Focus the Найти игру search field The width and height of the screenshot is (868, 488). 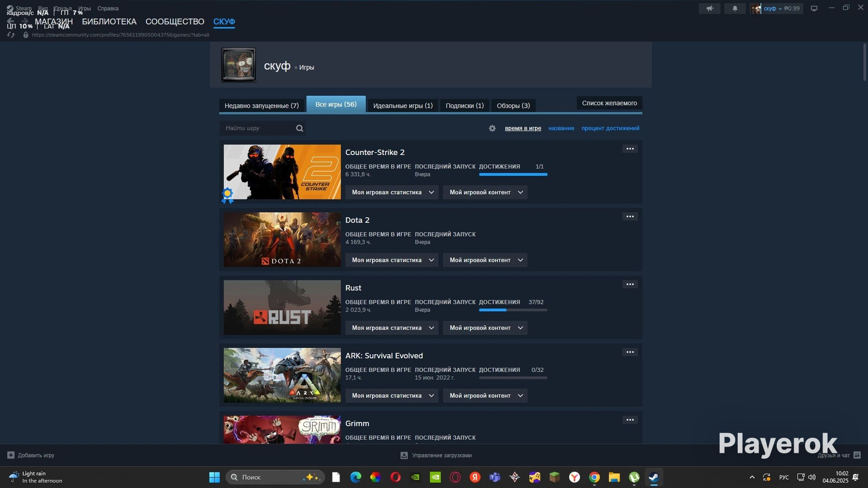(263, 128)
